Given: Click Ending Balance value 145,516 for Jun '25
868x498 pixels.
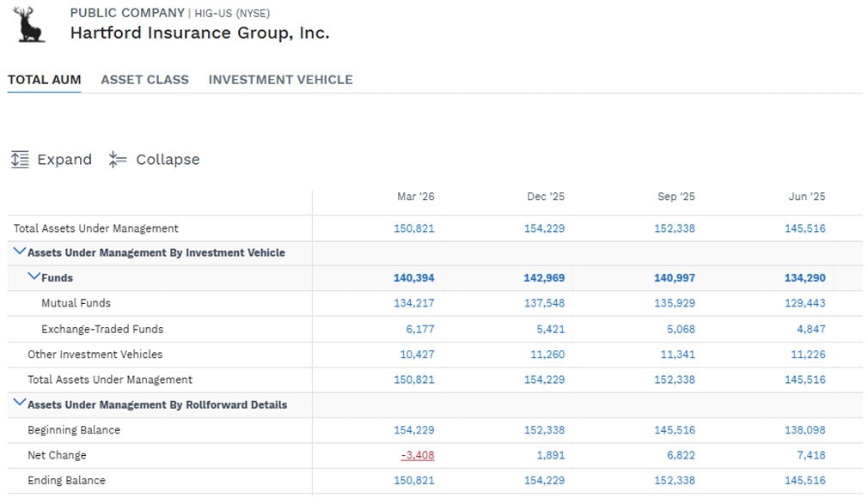Looking at the screenshot, I should coord(805,480).
